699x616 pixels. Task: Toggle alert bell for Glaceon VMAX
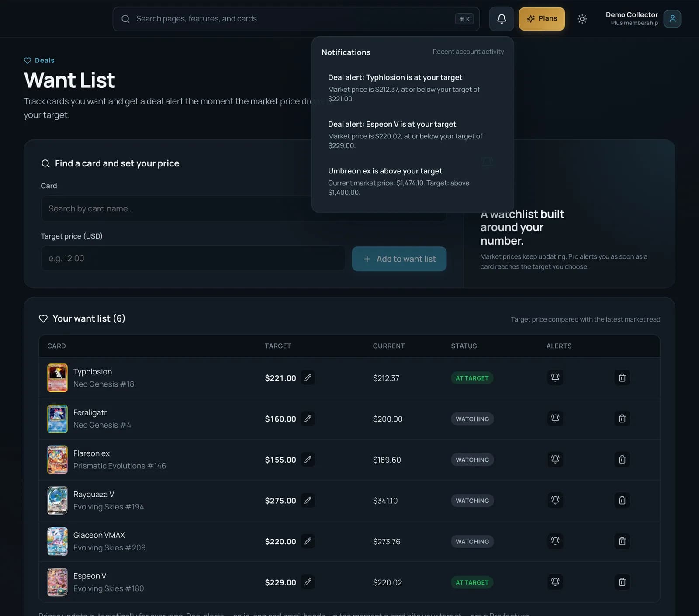555,541
